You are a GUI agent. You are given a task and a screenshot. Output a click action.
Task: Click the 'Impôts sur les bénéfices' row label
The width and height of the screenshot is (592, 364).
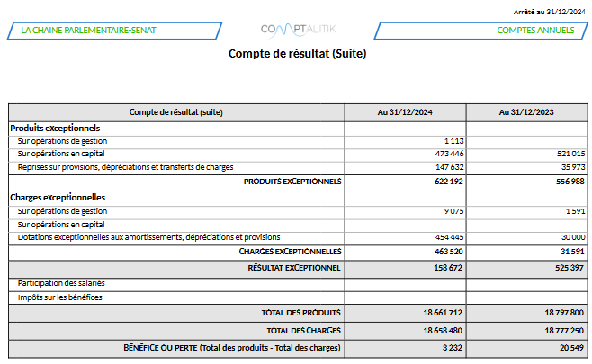(x=60, y=297)
